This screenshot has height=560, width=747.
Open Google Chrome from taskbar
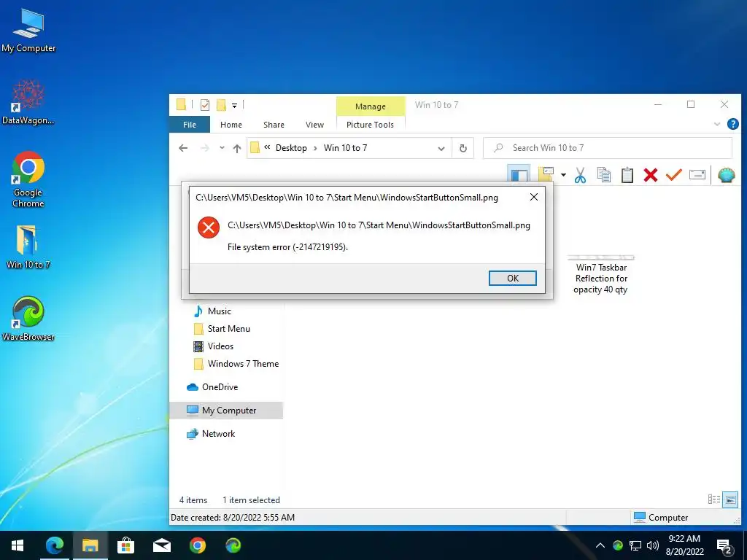coord(197,545)
